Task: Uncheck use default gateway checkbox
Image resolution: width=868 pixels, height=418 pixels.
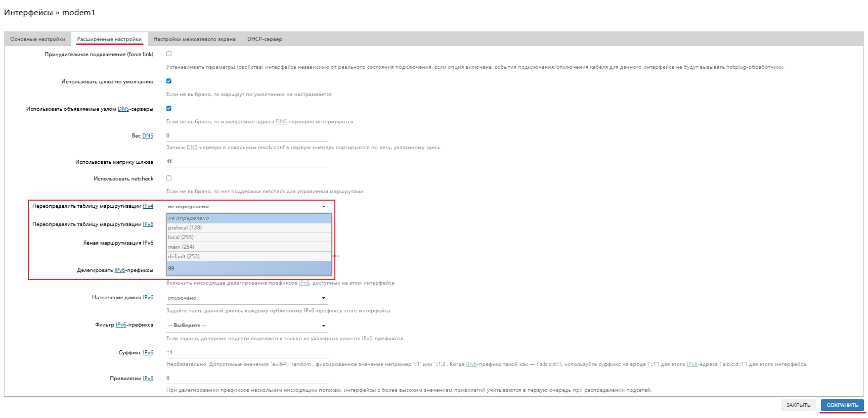Action: (169, 81)
